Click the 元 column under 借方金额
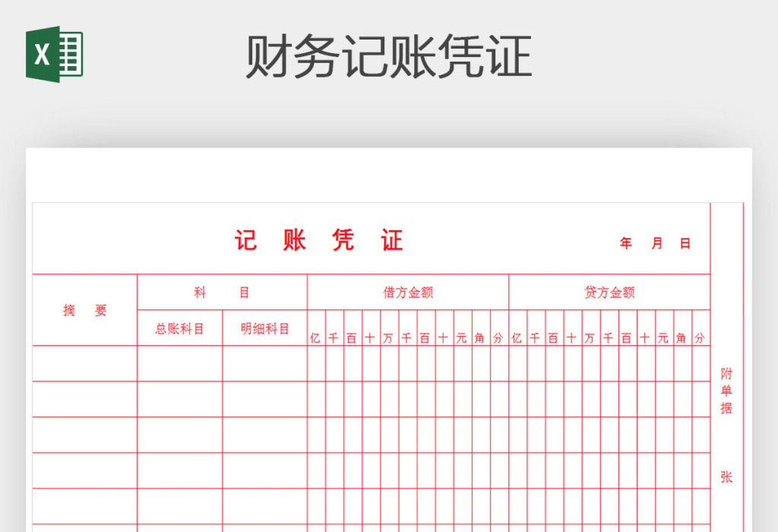Screen dimensions: 778x532 click(463, 328)
